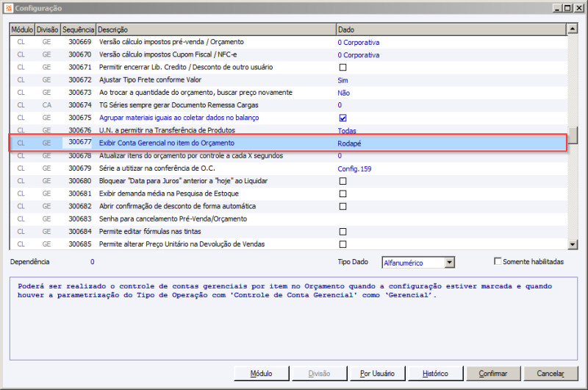The width and height of the screenshot is (588, 390).
Task: Toggle checkbox for Permitir encerrar Lib. Credito row
Action: [343, 67]
